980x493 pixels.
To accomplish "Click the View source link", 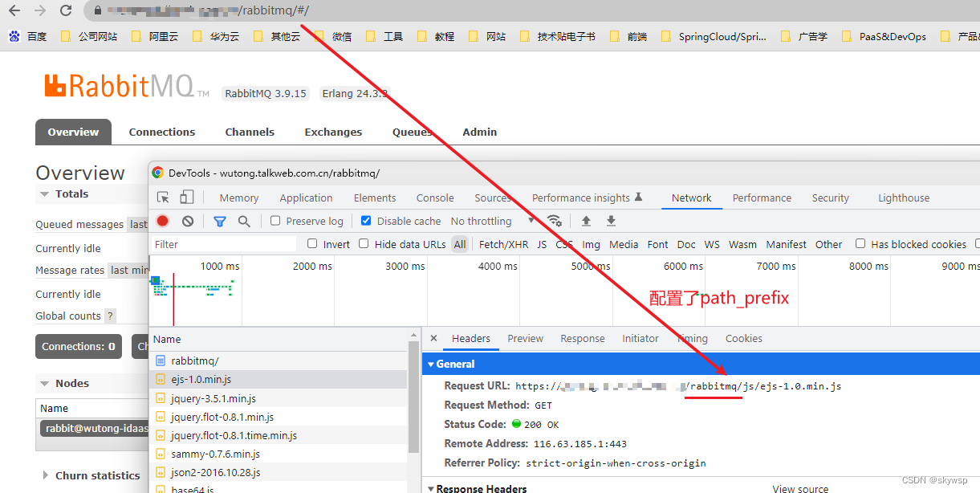I will [799, 487].
